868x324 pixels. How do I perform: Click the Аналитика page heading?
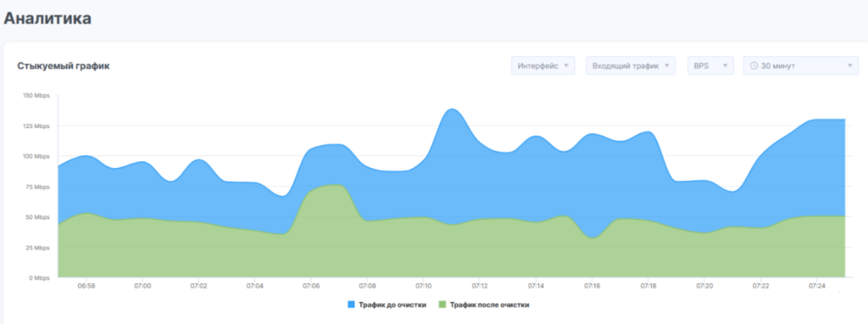click(47, 19)
